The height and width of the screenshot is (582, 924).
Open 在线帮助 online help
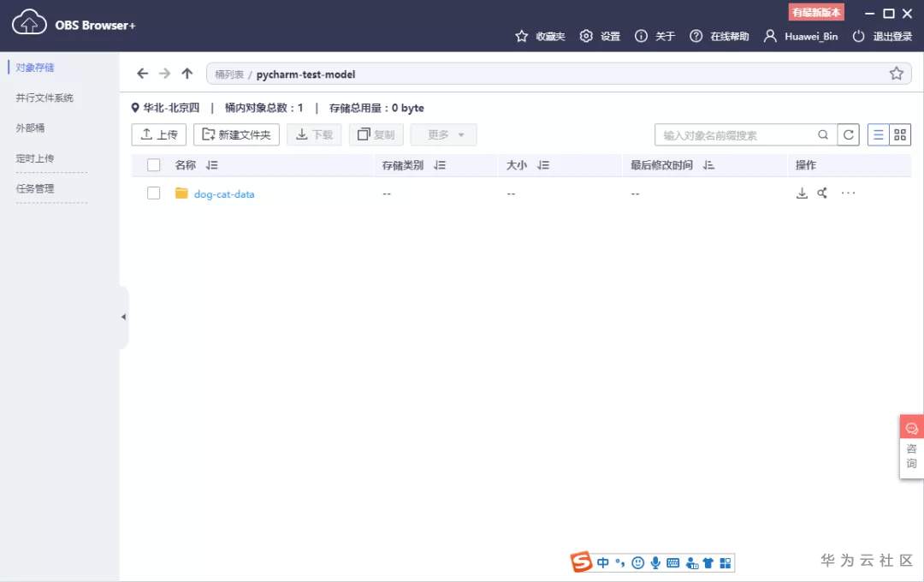pyautogui.click(x=720, y=36)
